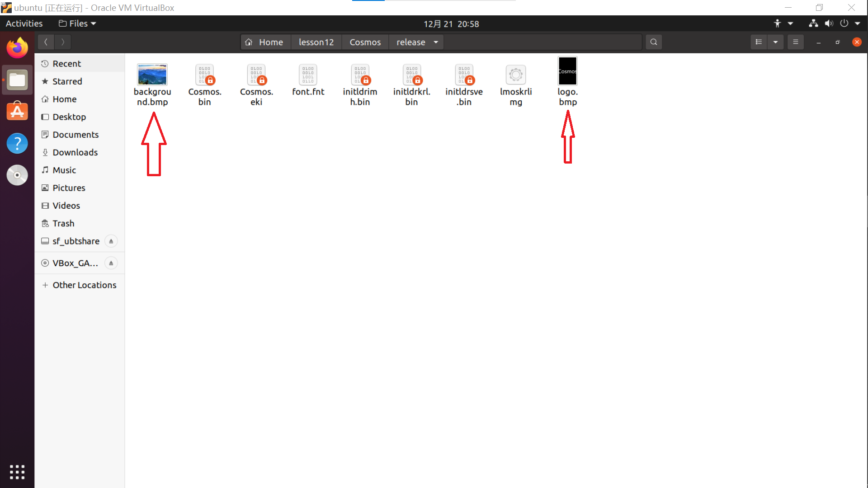Toggle extra options in view menu

tap(776, 42)
